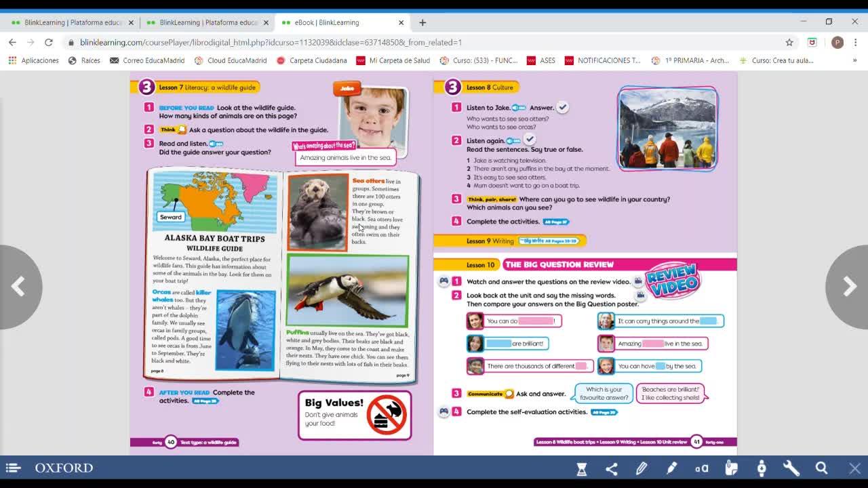Click the OXFORD logo
868x488 pixels.
(64, 468)
